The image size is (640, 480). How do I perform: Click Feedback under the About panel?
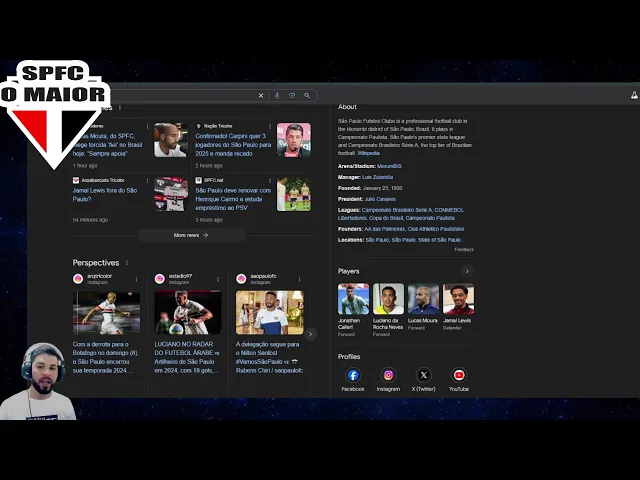pos(464,249)
